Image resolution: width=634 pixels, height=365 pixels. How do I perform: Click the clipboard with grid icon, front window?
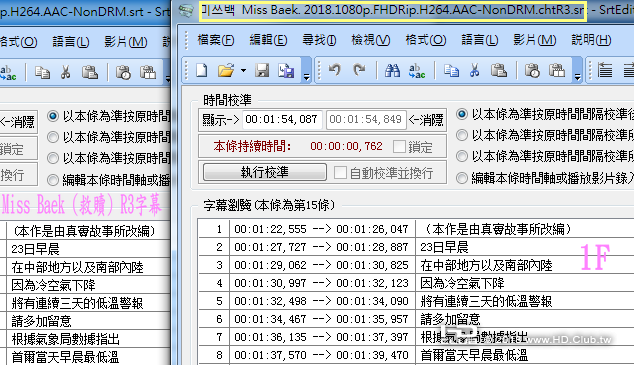(557, 71)
